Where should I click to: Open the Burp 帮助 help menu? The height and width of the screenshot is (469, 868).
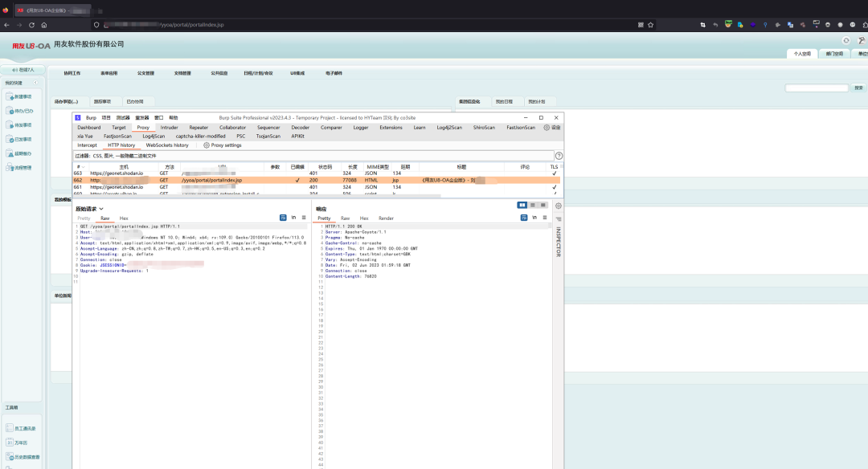174,118
